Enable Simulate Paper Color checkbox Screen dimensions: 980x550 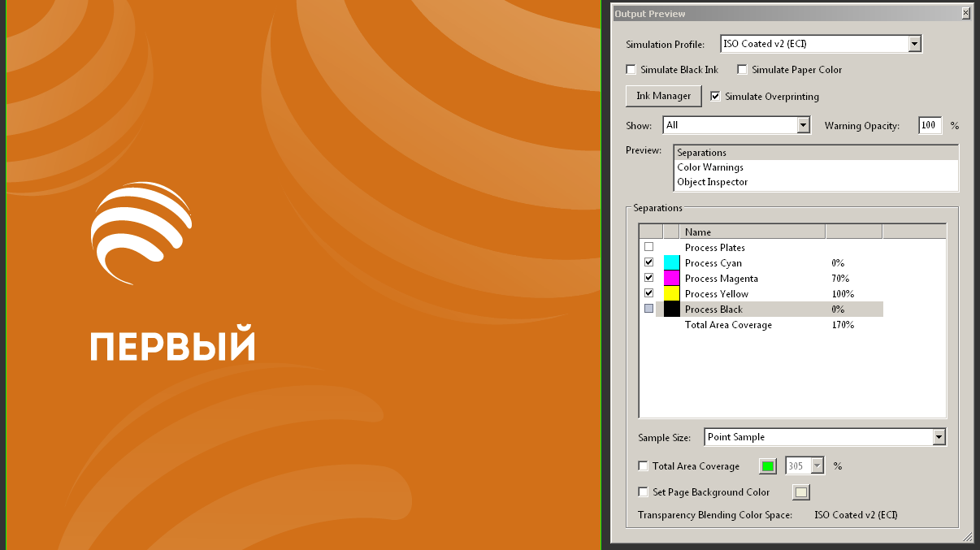(x=742, y=70)
